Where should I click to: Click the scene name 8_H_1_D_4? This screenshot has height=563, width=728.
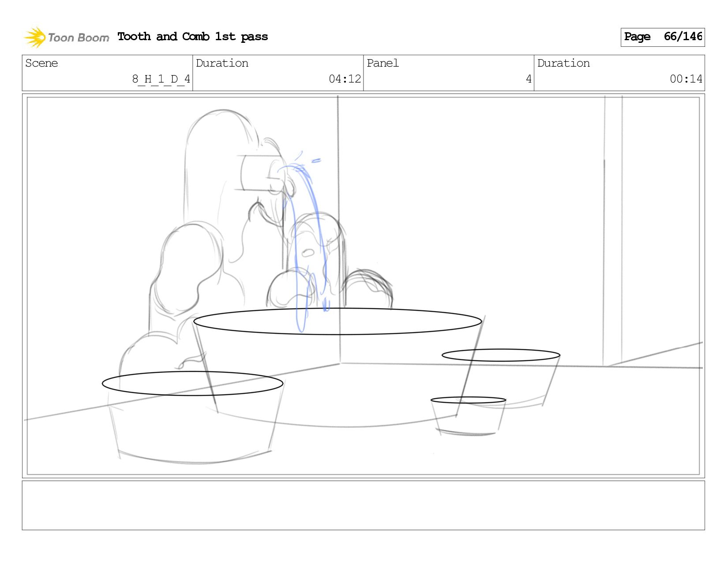(161, 79)
